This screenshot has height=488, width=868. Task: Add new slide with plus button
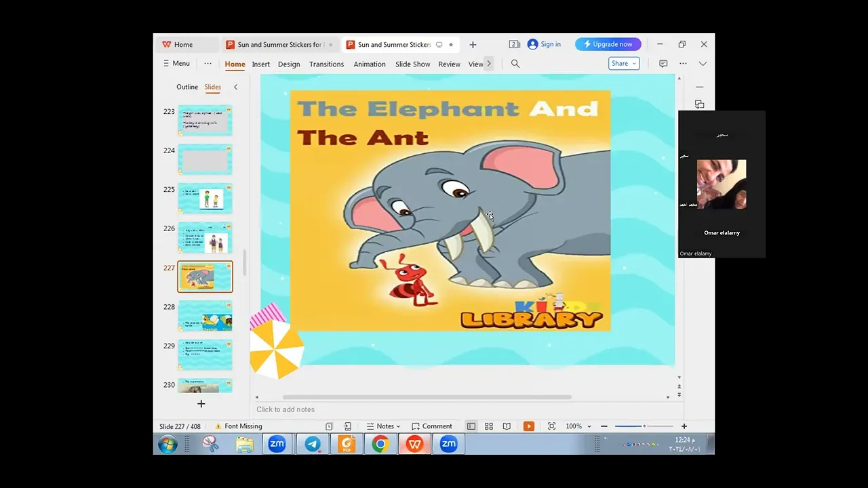point(201,403)
